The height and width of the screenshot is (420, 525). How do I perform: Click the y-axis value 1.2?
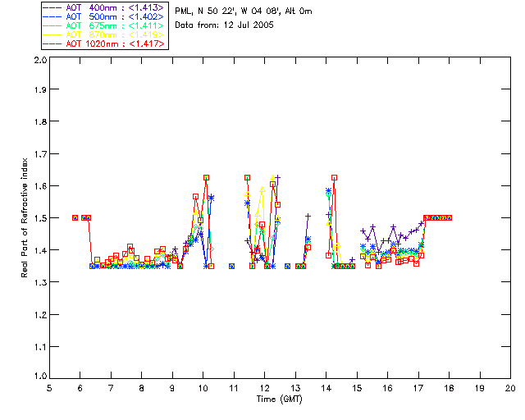(40, 315)
